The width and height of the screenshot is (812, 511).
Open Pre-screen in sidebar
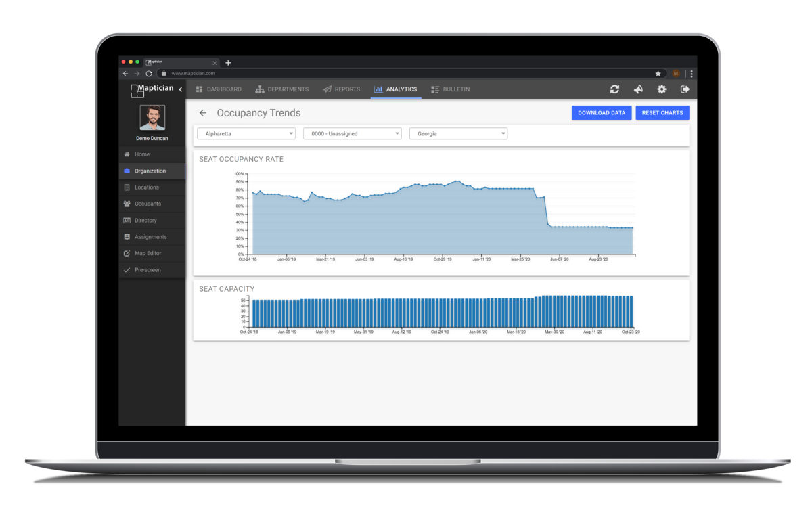pos(152,270)
